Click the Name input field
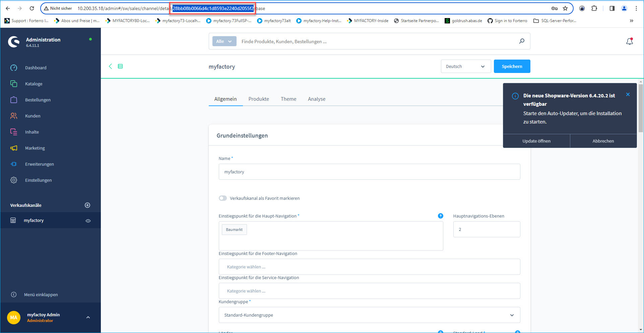The image size is (644, 333). pos(369,172)
